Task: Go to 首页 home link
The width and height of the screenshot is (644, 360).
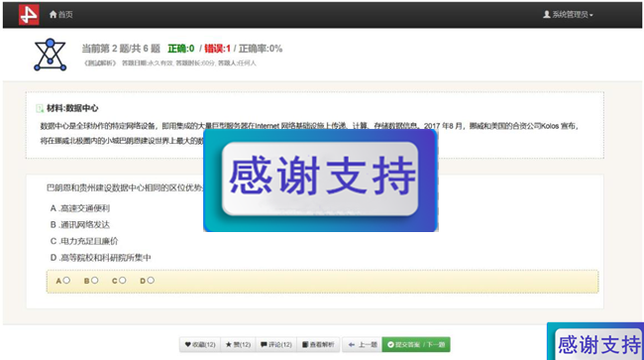Action: 60,15
